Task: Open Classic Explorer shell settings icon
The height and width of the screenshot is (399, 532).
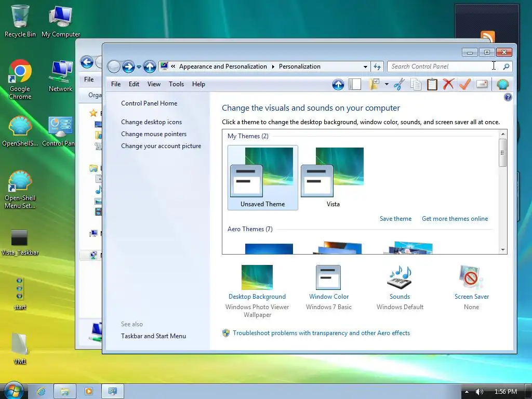Action: point(503,84)
